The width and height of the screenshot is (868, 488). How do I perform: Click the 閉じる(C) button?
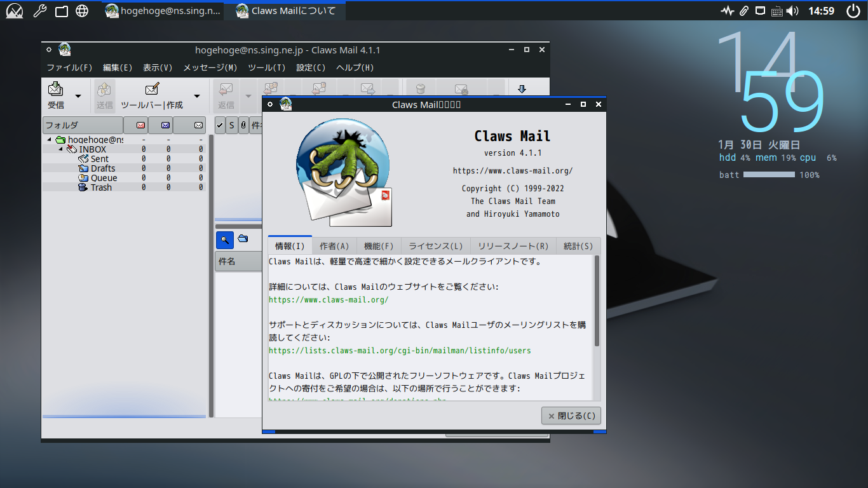571,416
